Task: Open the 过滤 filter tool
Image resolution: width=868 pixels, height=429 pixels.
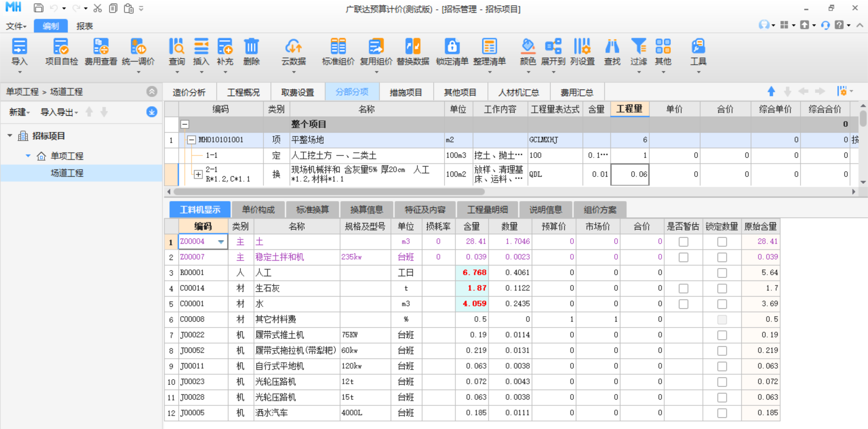Action: [x=638, y=47]
